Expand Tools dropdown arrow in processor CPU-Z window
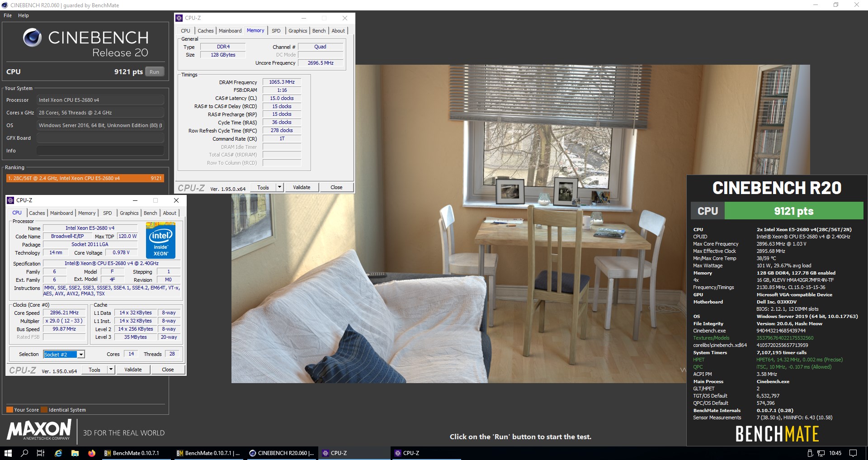868x460 pixels. click(111, 370)
